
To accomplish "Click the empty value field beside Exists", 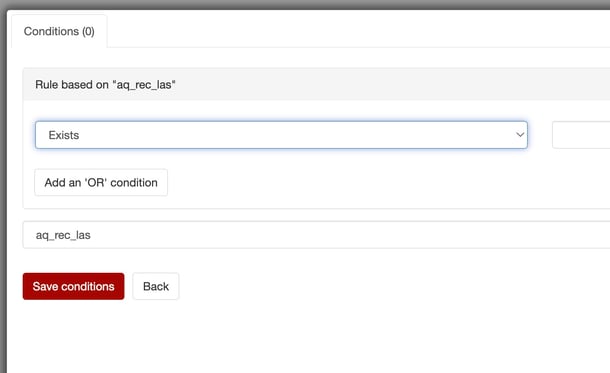I will 581,135.
